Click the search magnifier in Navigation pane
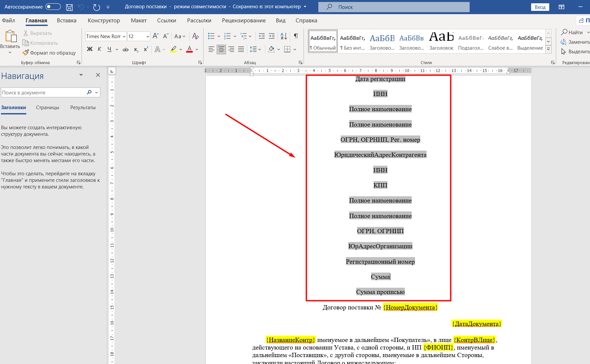590x364 pixels. 89,92
